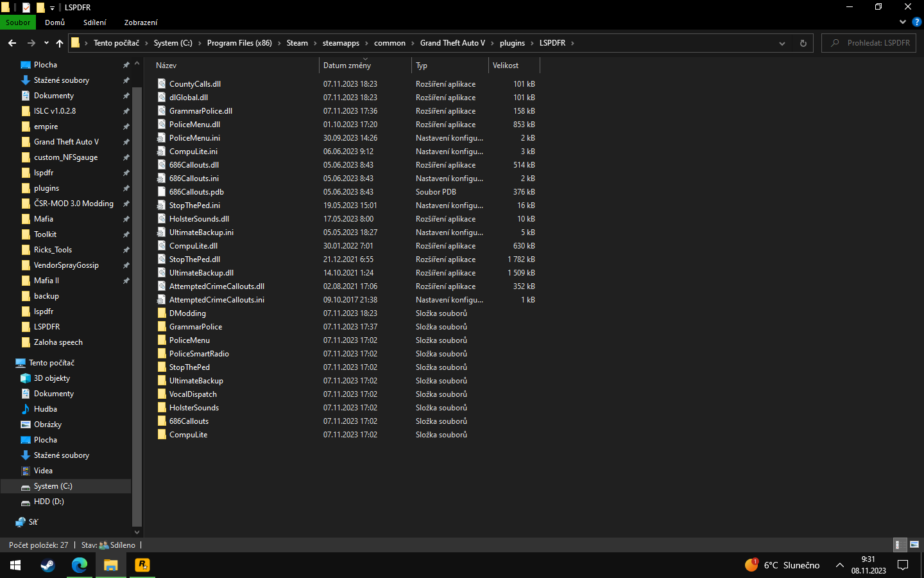The image size is (924, 578).
Task: Expand the arrow after Program Files (x86)
Action: [279, 43]
